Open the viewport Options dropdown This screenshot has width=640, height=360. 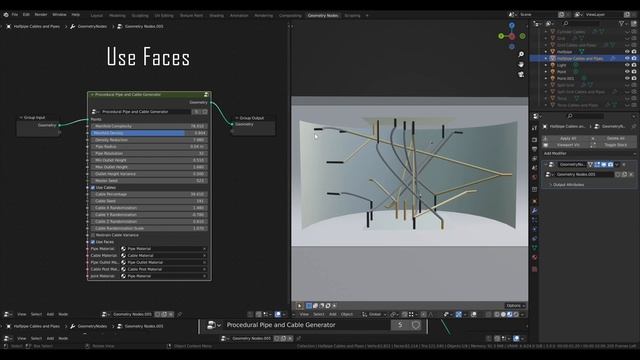pos(515,306)
